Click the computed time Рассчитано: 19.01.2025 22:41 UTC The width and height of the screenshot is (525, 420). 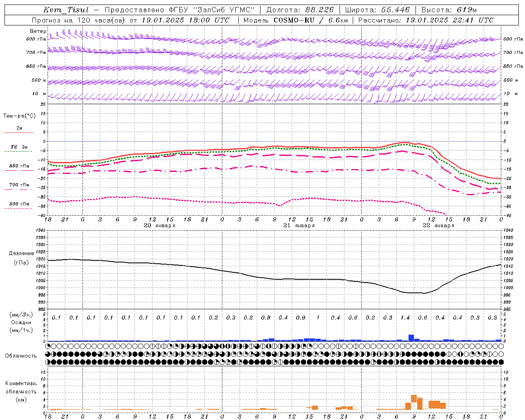[425, 20]
